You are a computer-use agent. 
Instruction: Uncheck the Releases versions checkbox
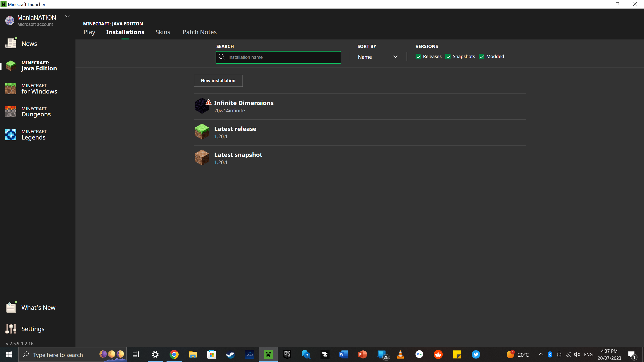(x=418, y=57)
